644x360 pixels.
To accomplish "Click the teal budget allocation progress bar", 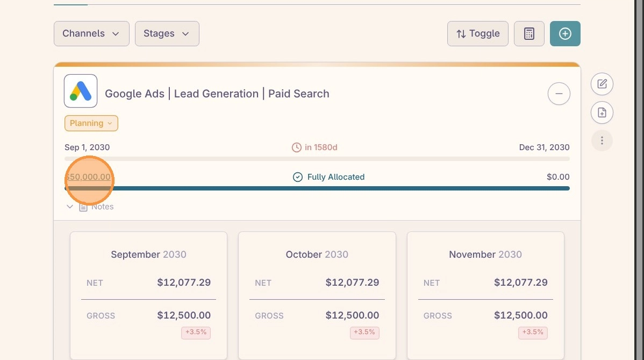I will coord(317,189).
